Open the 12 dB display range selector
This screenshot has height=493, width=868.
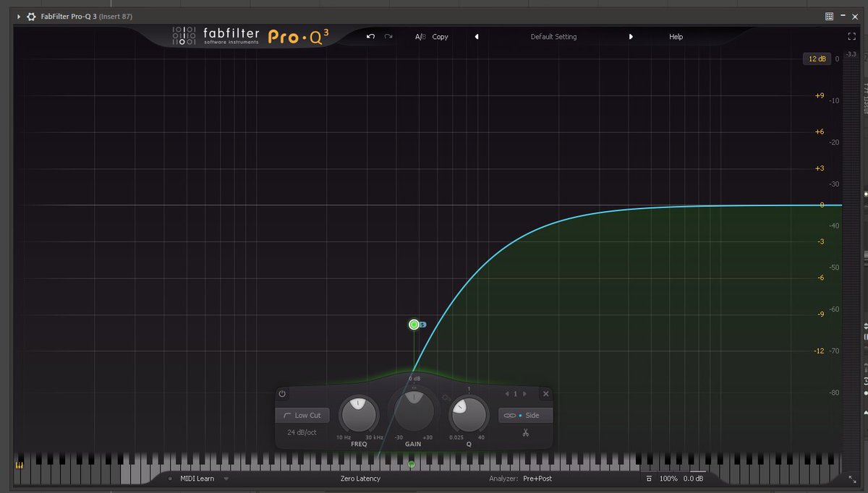[817, 59]
